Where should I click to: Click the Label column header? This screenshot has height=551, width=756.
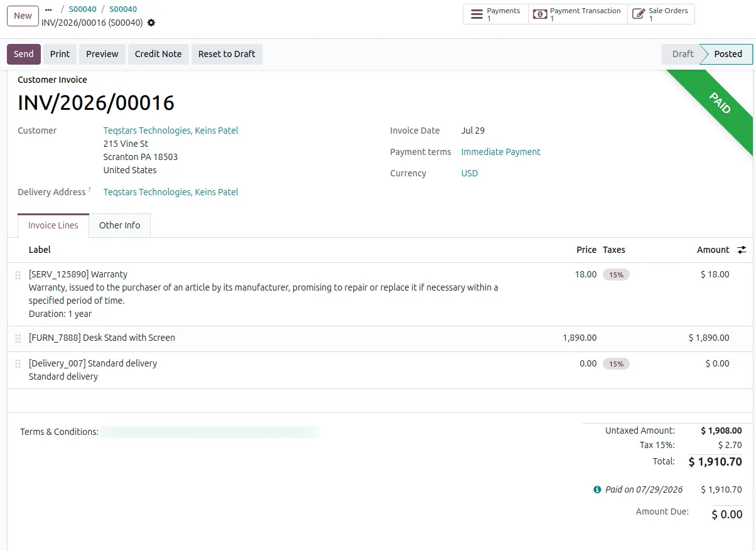(x=40, y=250)
